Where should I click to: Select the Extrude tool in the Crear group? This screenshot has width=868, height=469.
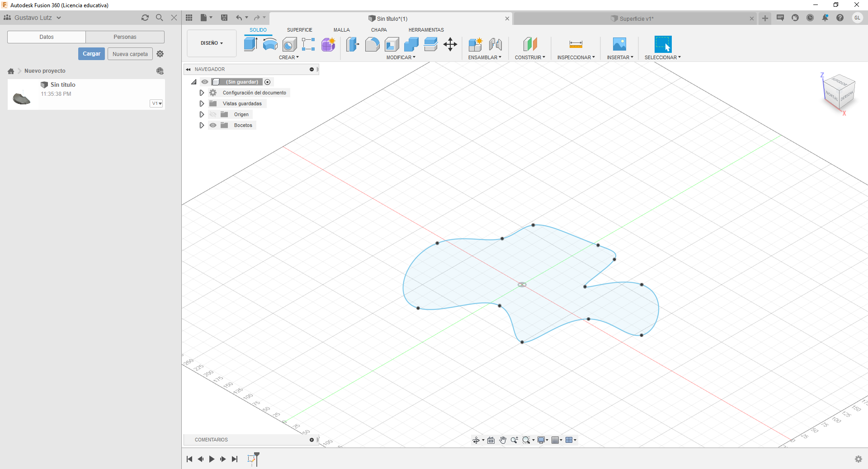(250, 44)
